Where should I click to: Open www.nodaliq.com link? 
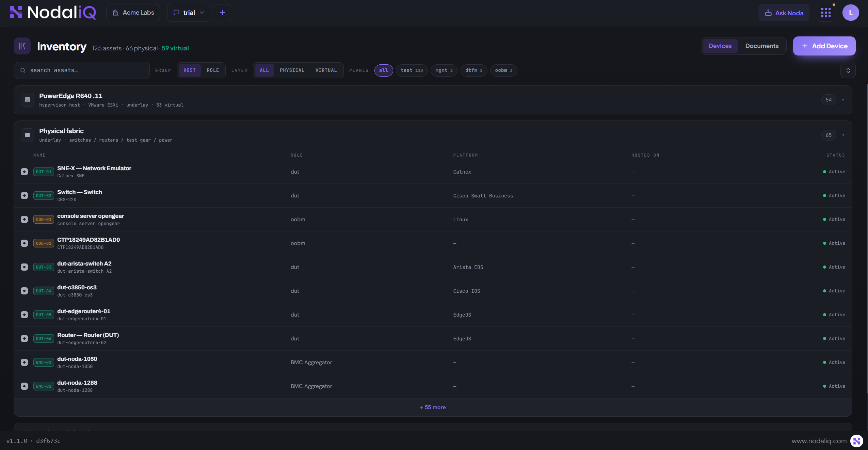[x=819, y=441]
